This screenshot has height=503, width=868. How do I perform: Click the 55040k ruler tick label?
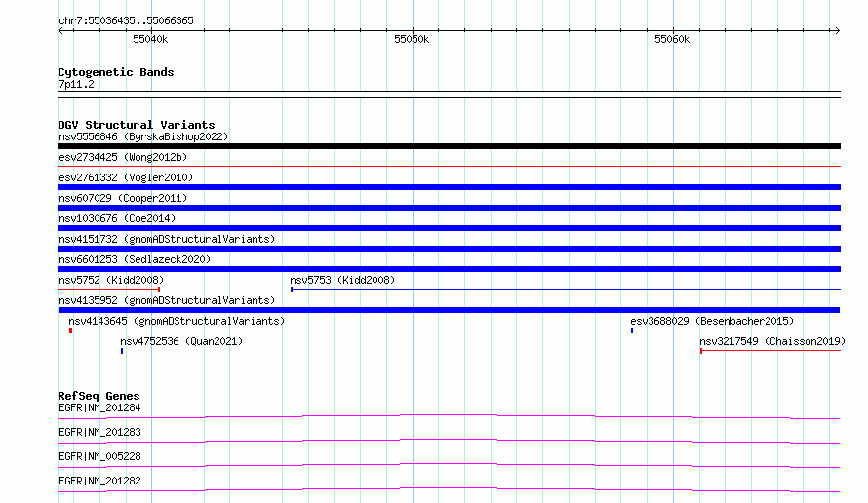pos(150,39)
